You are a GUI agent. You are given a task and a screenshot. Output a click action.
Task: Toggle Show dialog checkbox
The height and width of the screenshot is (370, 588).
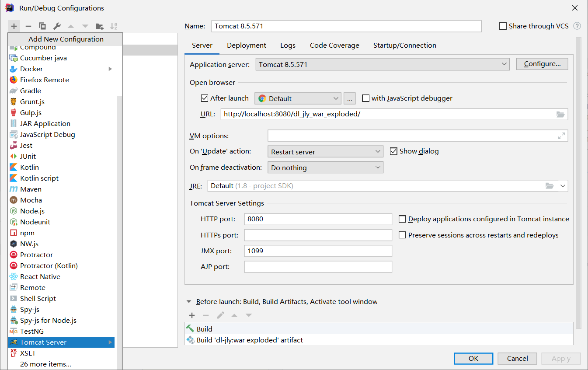393,151
